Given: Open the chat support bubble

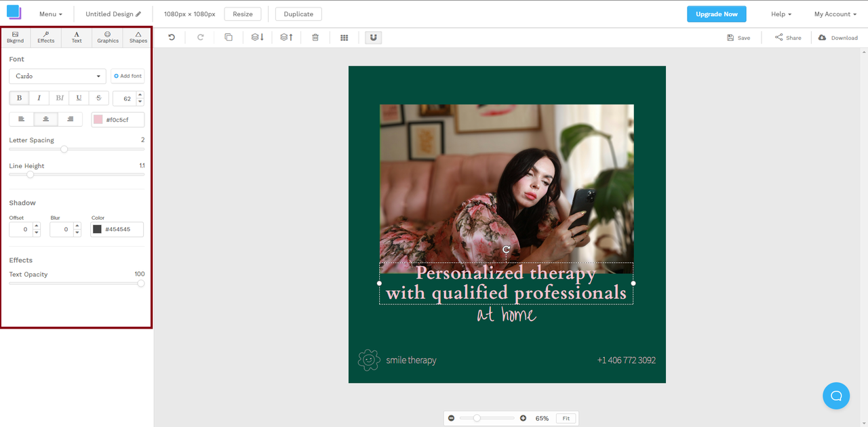Looking at the screenshot, I should (836, 396).
